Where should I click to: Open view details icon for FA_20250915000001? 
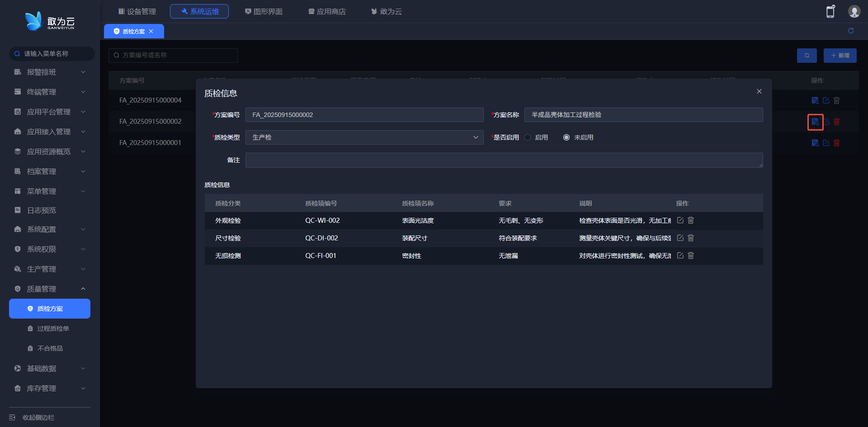(815, 143)
